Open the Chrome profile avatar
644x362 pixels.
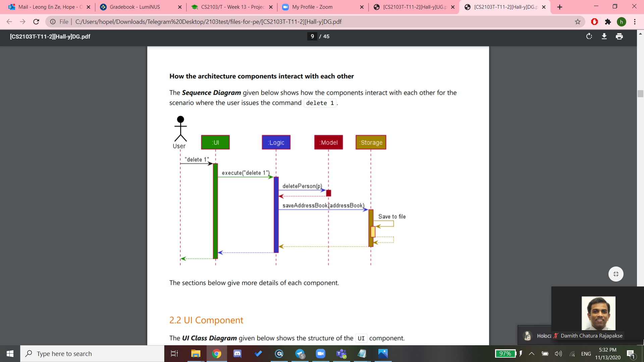tap(621, 22)
